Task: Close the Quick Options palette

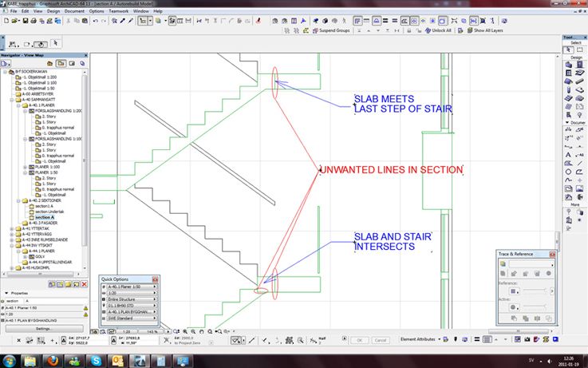Action: 156,279
